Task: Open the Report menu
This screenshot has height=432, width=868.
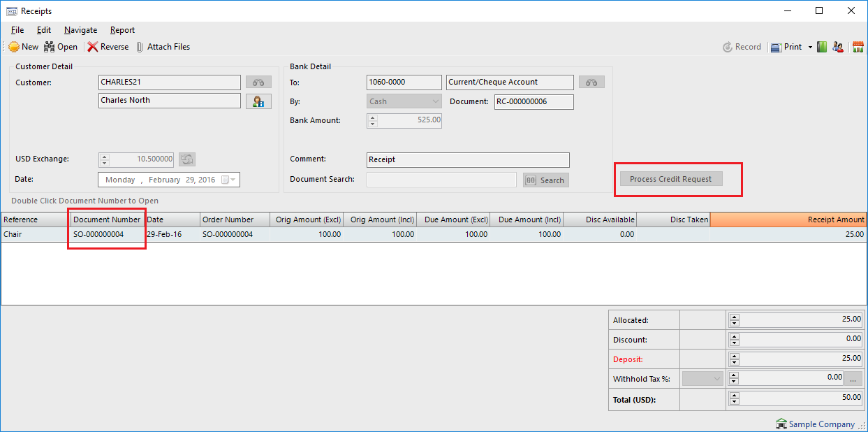Action: 122,30
